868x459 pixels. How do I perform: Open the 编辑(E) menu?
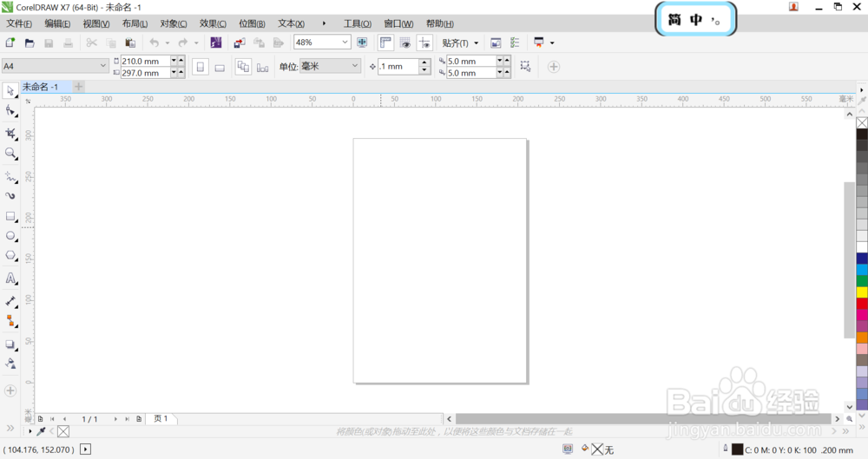pos(57,23)
